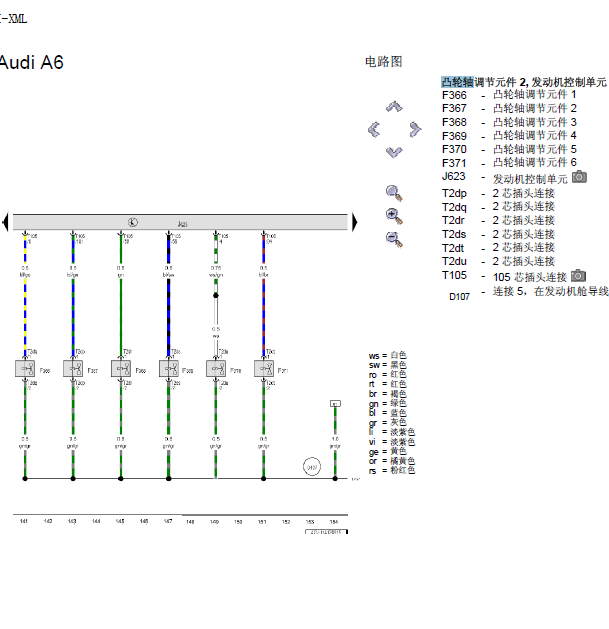Click the transistor symbol on the J623 bar
This screenshot has height=629, width=609.
[x=133, y=222]
